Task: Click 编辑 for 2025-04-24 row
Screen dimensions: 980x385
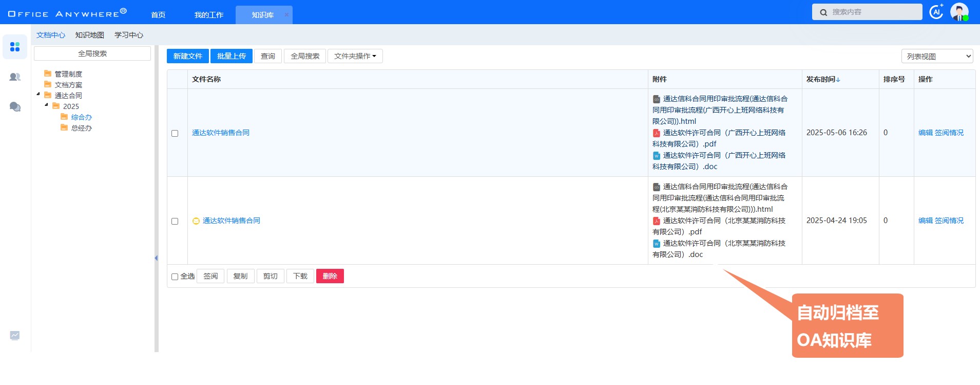Action: pyautogui.click(x=926, y=221)
